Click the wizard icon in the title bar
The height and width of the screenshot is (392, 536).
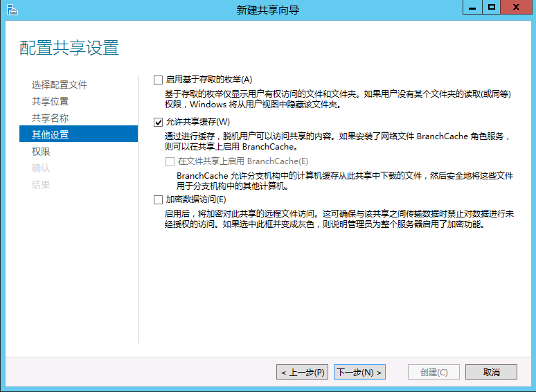[x=10, y=9]
